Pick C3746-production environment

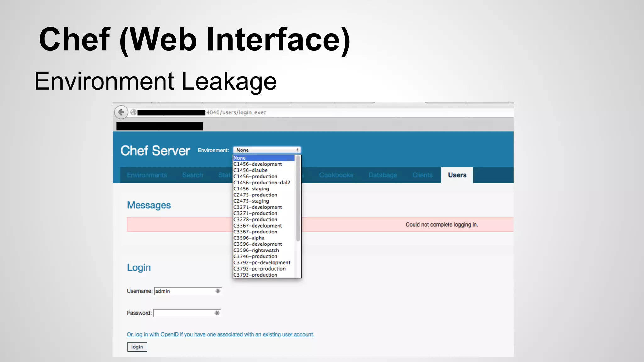pos(264,256)
